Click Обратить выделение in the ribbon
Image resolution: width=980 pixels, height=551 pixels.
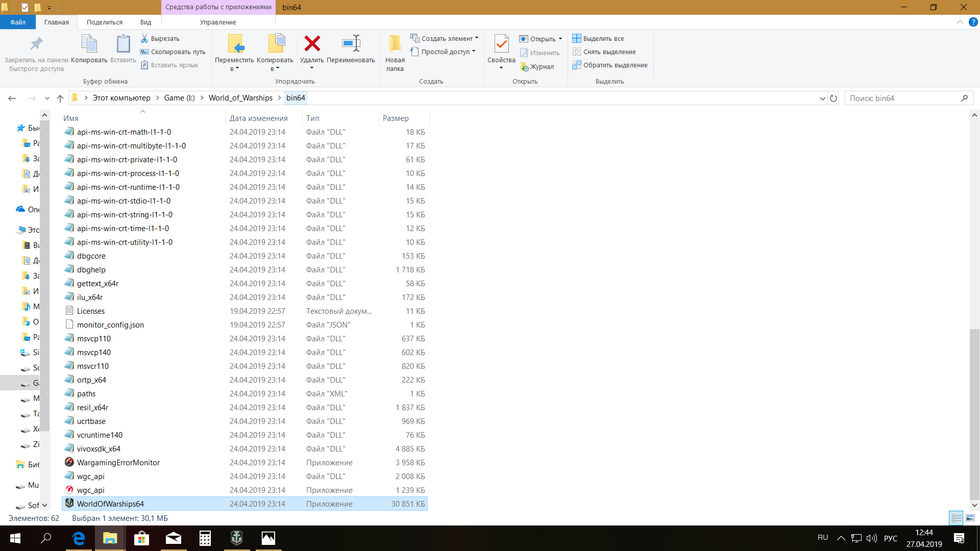coord(610,65)
